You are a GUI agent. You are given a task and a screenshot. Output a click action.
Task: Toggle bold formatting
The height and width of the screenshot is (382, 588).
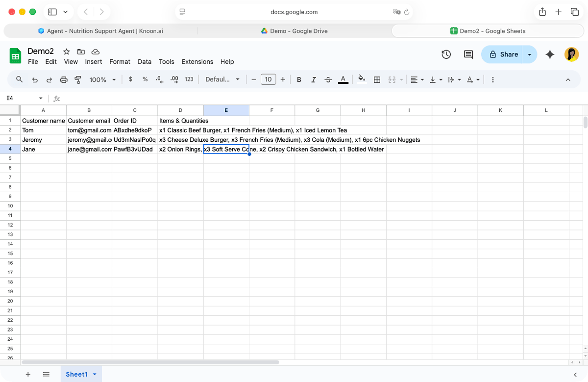tap(299, 79)
